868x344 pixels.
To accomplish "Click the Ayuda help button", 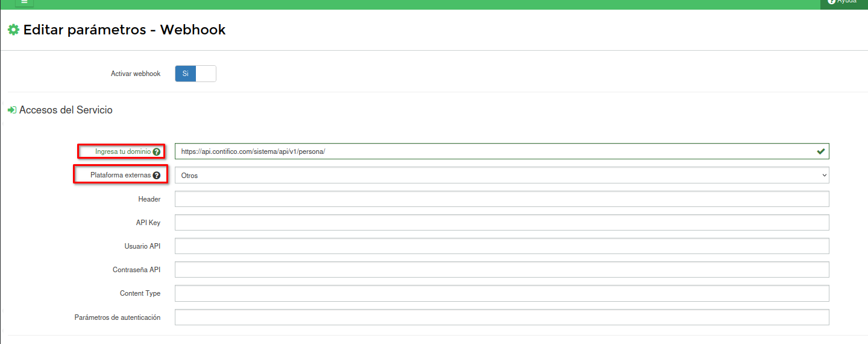I will (843, 2).
